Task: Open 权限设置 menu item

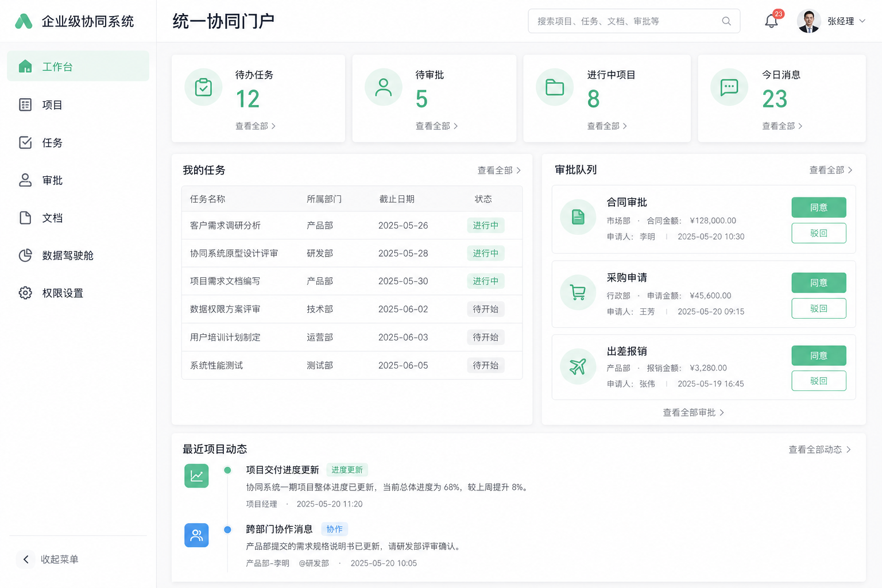Action: point(78,293)
